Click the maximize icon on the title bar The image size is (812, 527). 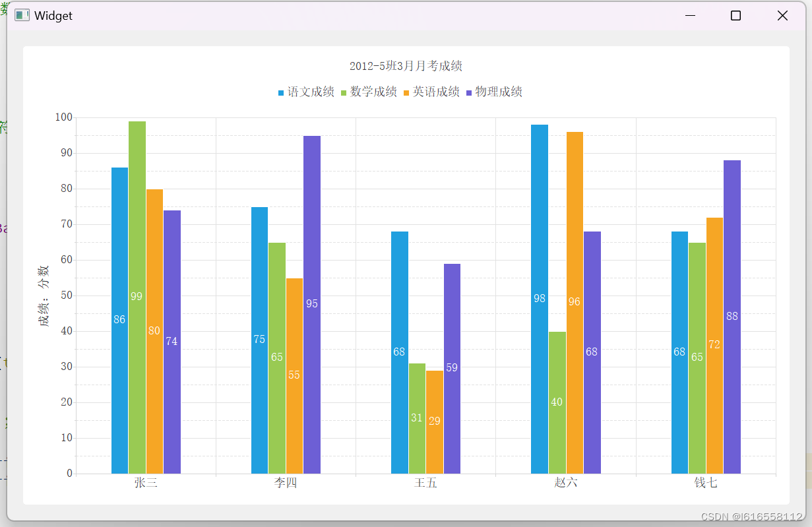pos(735,15)
